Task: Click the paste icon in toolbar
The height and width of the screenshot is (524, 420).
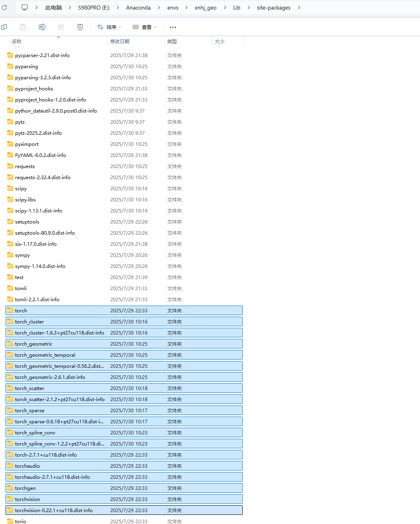Action: pyautogui.click(x=23, y=27)
